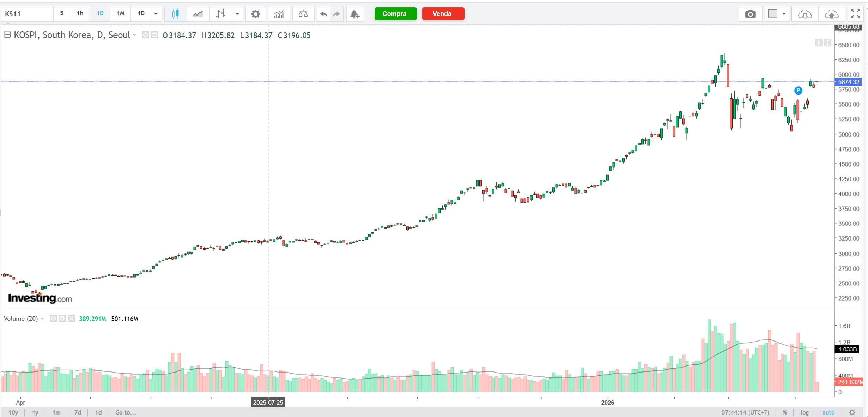Open the bar style dropdown arrow

pos(237,14)
